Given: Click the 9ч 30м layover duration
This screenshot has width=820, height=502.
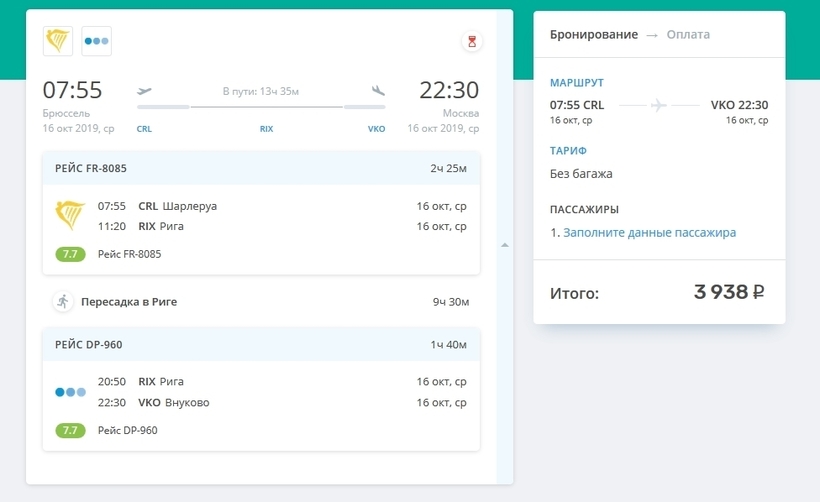Looking at the screenshot, I should coord(451,302).
